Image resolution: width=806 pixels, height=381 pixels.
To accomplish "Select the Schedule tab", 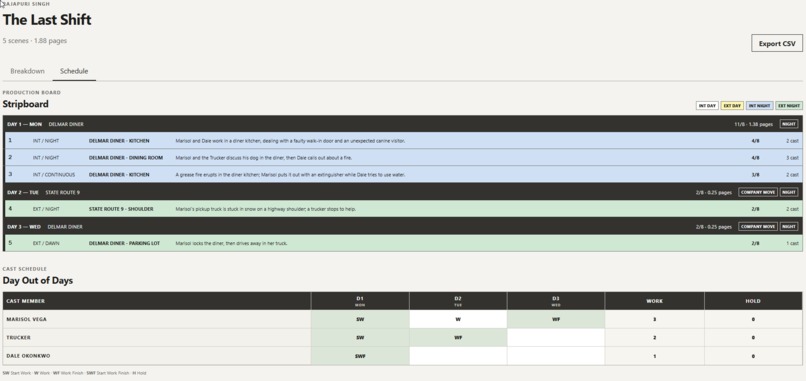I will point(74,71).
